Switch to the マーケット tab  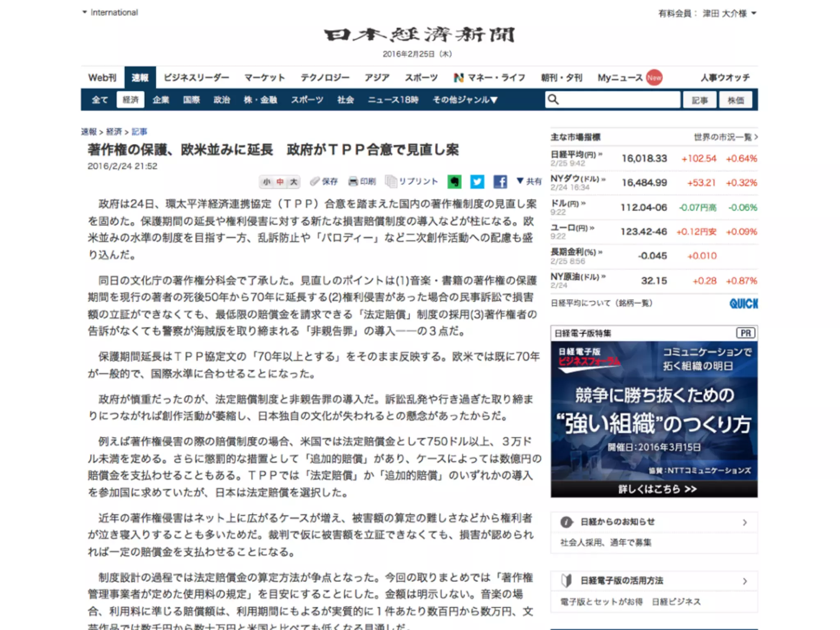(265, 78)
